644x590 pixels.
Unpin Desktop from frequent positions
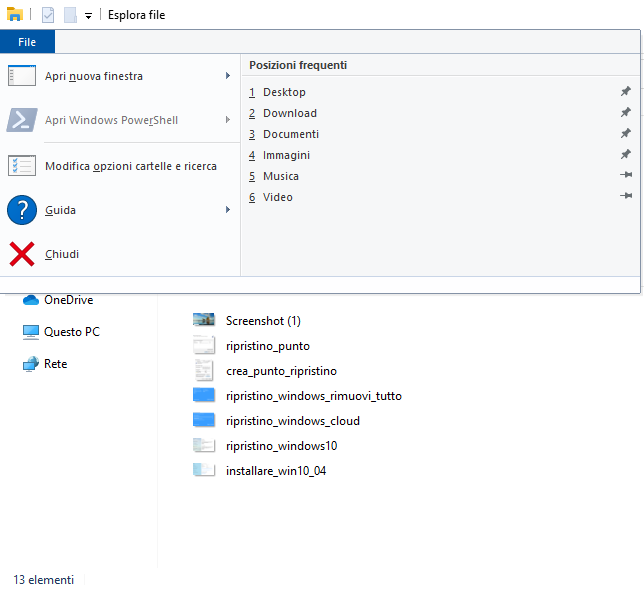pos(626,92)
